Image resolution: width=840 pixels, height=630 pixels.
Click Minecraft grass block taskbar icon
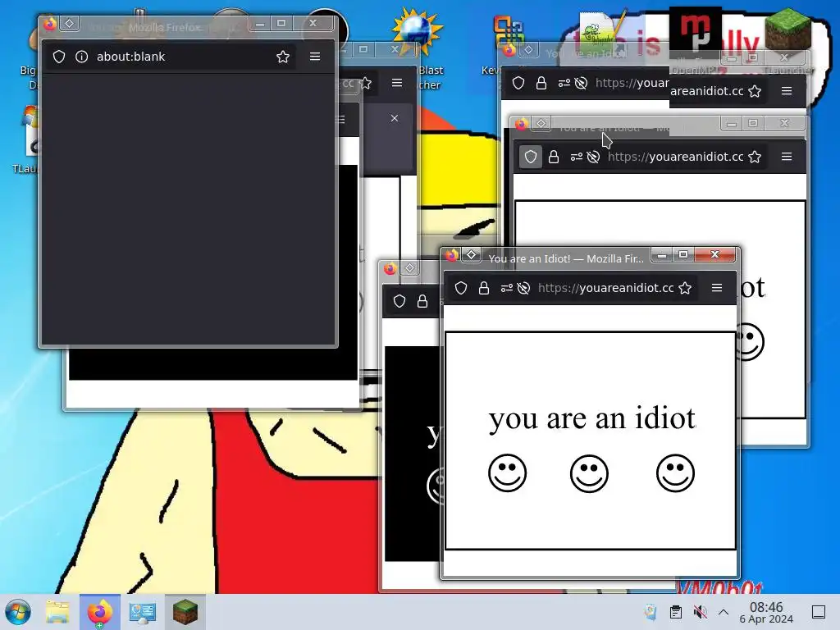coord(185,612)
